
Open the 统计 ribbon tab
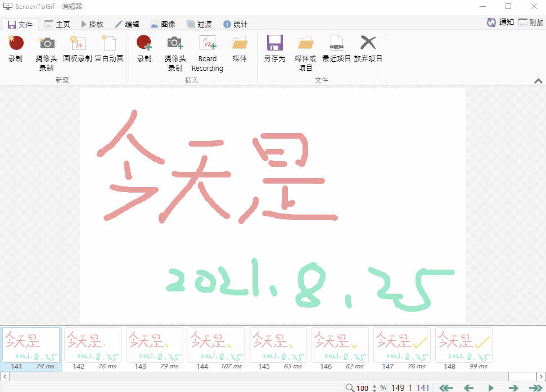pos(236,24)
